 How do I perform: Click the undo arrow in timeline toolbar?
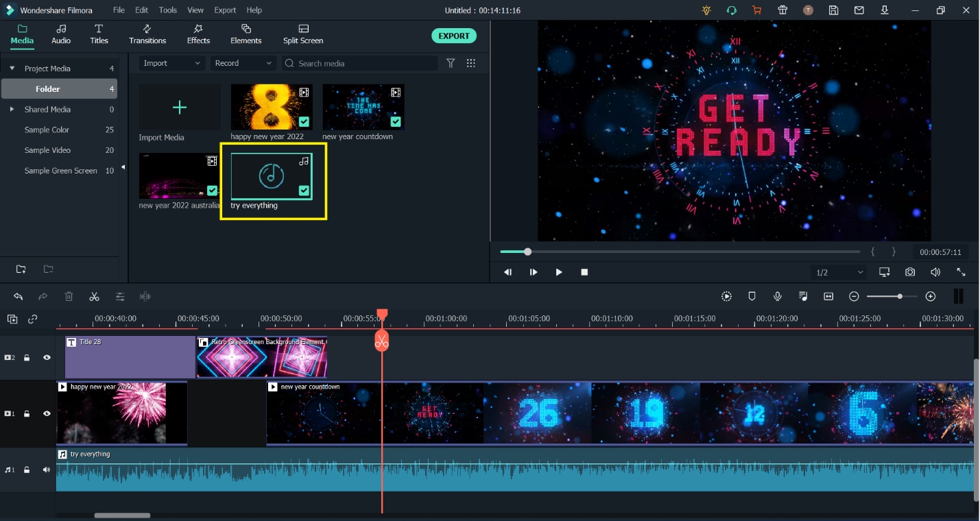coord(19,297)
